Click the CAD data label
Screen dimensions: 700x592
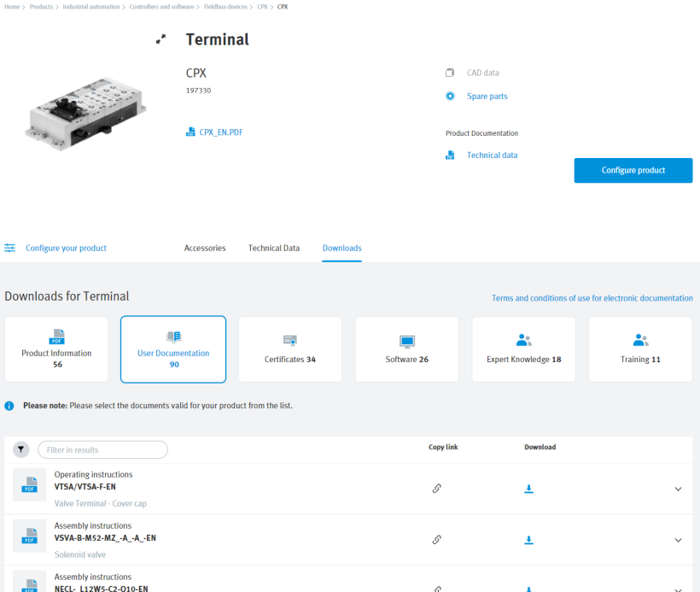482,73
